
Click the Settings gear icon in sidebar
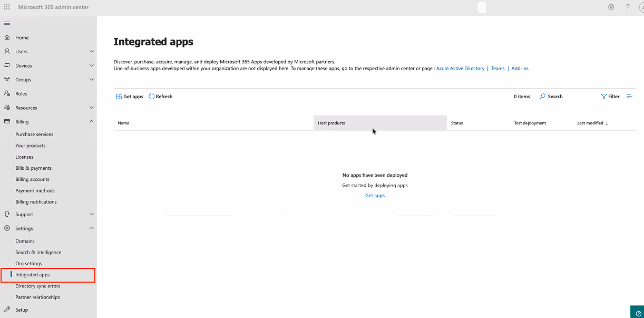[7, 228]
